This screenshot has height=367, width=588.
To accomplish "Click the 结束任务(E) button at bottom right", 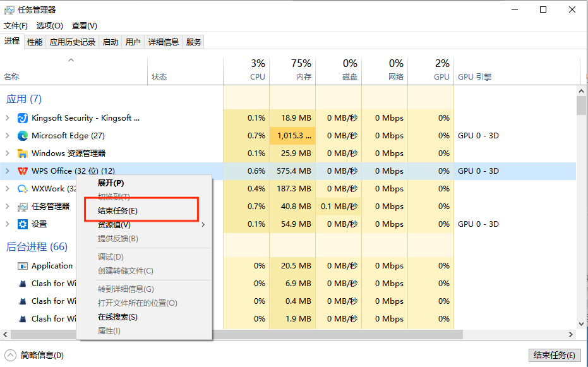I will click(x=554, y=355).
